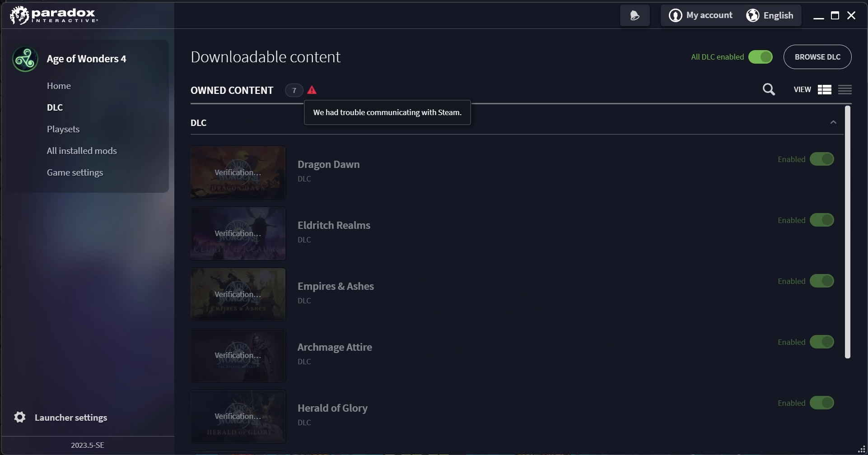
Task: Click the window resize grip icon
Action: coord(861,449)
